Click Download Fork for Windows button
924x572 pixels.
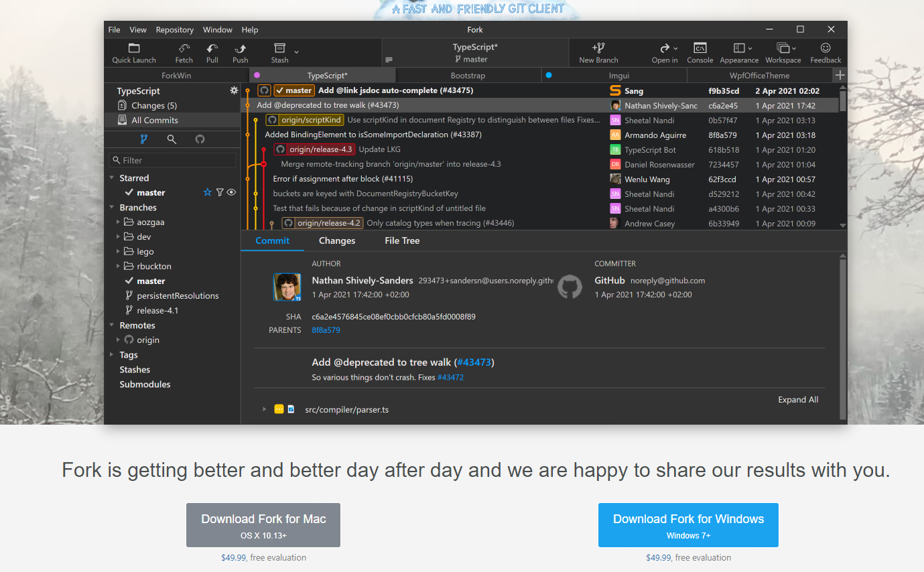688,525
